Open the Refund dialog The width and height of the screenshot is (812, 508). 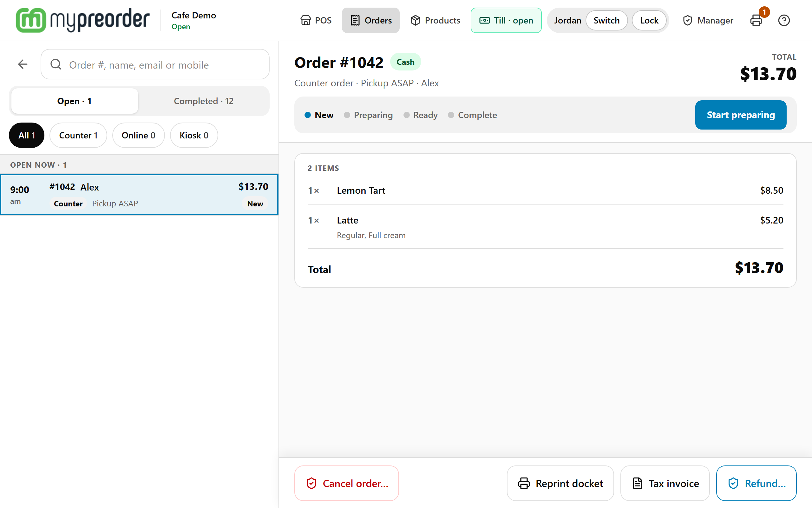pyautogui.click(x=756, y=483)
